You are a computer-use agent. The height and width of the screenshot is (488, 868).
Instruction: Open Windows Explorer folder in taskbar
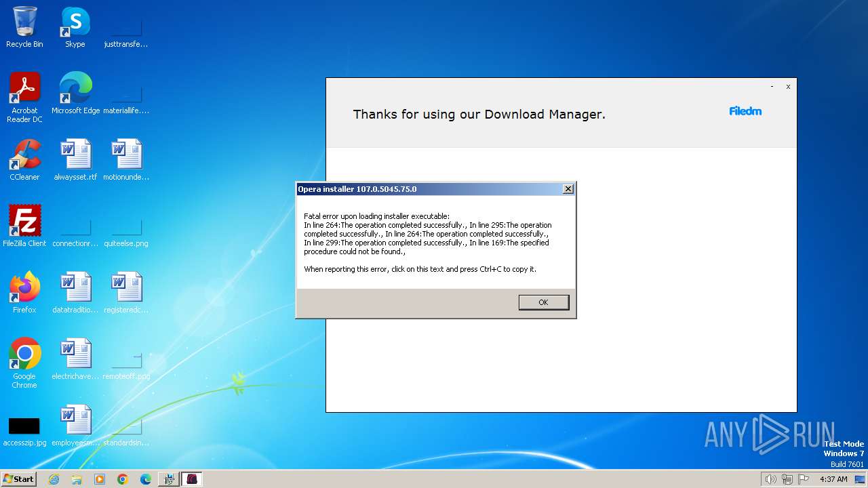[x=77, y=479]
